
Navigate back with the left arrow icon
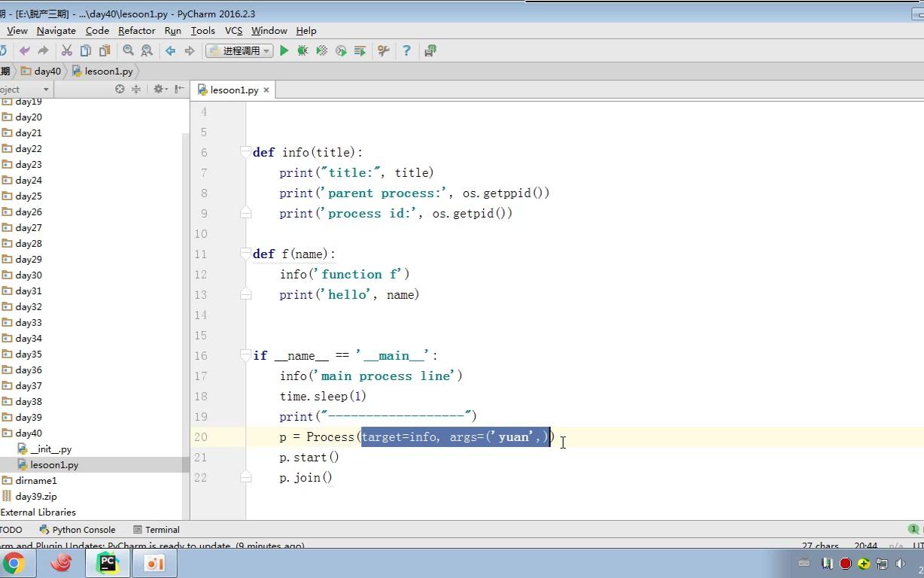click(171, 50)
